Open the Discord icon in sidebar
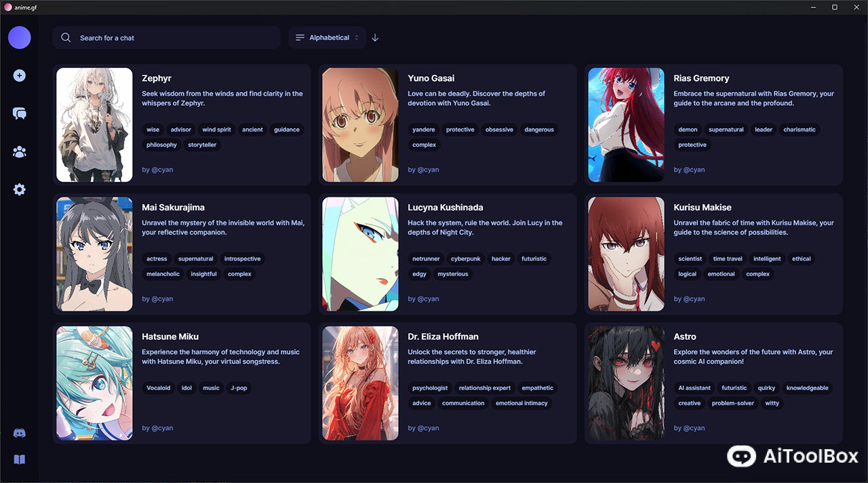 (20, 433)
